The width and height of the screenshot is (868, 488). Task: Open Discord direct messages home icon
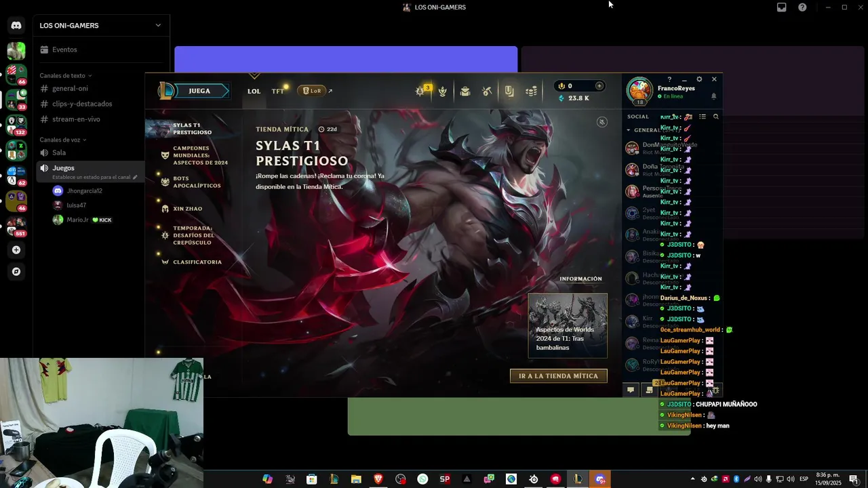click(16, 25)
